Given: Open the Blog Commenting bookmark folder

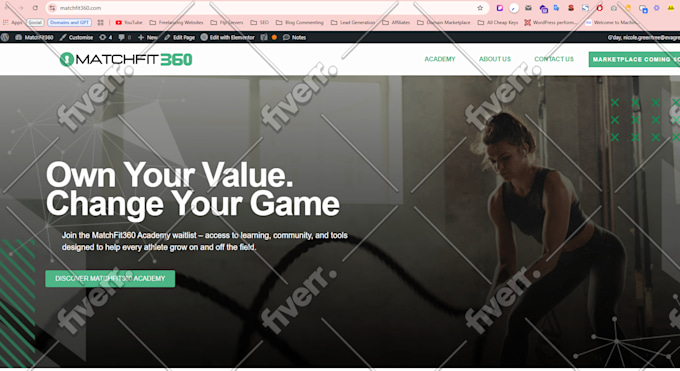Looking at the screenshot, I should point(300,22).
